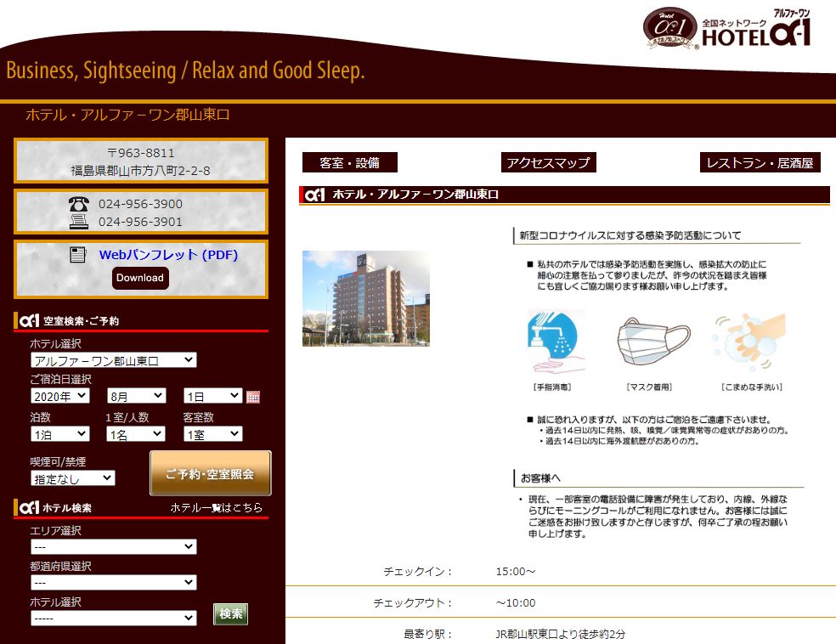Screen dimensions: 836x644
Task: Click the ご予約・空室照会 reservation button
Action: pos(210,473)
